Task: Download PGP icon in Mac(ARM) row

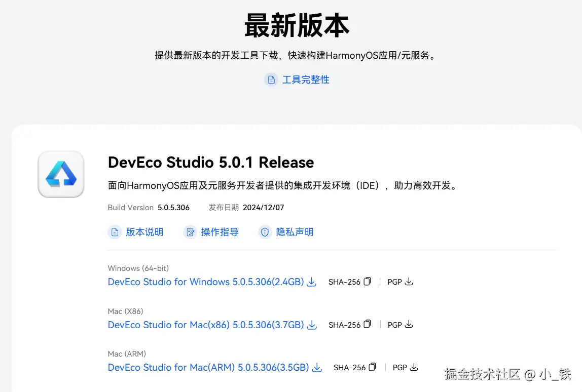Action: [414, 367]
